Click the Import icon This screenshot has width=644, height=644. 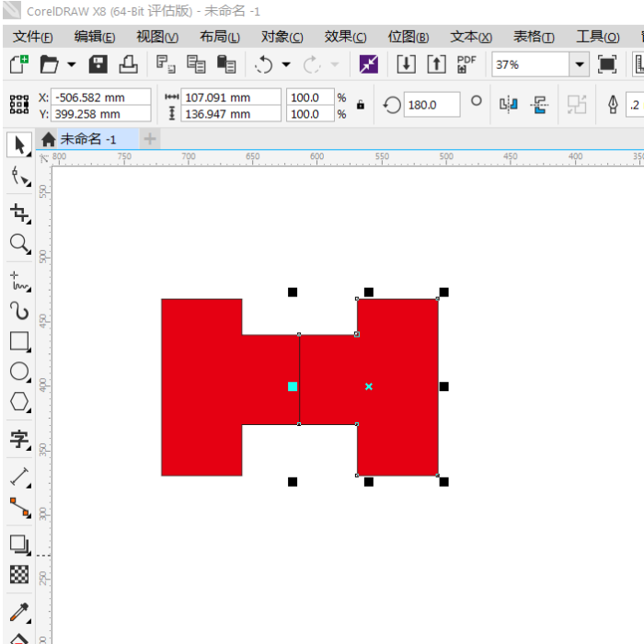(x=407, y=64)
